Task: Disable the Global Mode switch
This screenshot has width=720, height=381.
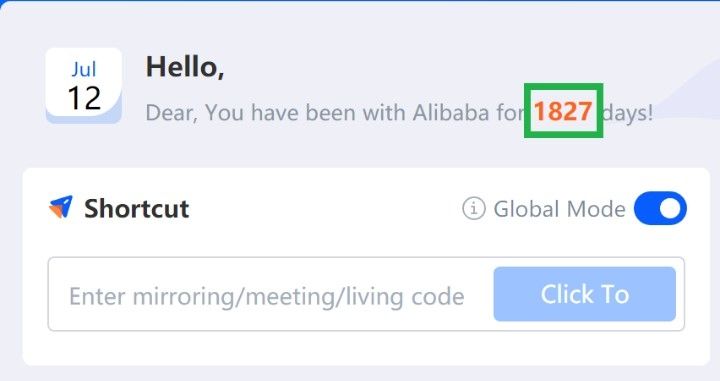Action: point(660,208)
